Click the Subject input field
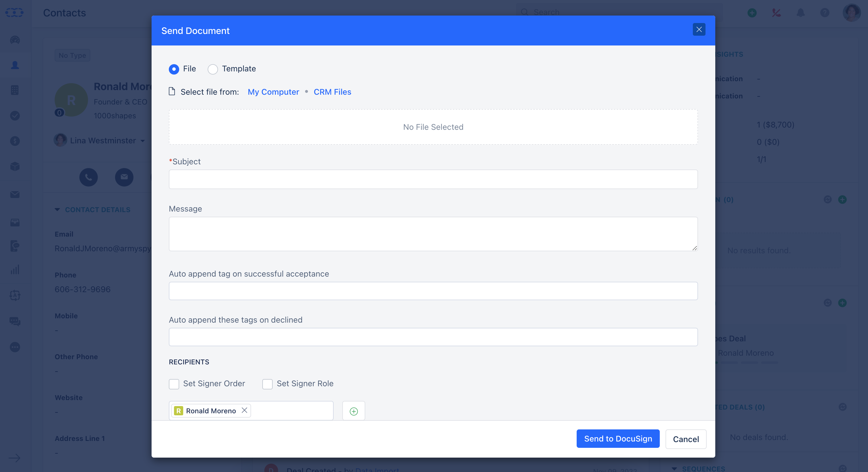This screenshot has width=868, height=472. [x=433, y=179]
